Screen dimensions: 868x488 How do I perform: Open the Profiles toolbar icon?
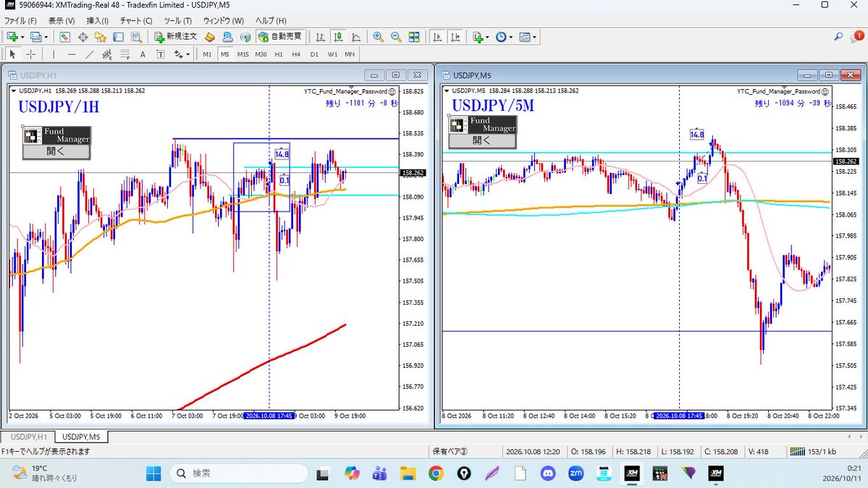tap(35, 37)
